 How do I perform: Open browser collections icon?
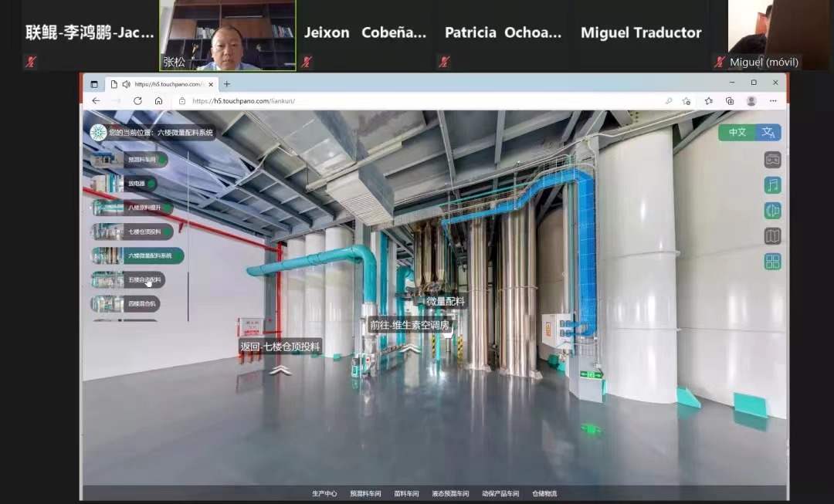(x=730, y=101)
